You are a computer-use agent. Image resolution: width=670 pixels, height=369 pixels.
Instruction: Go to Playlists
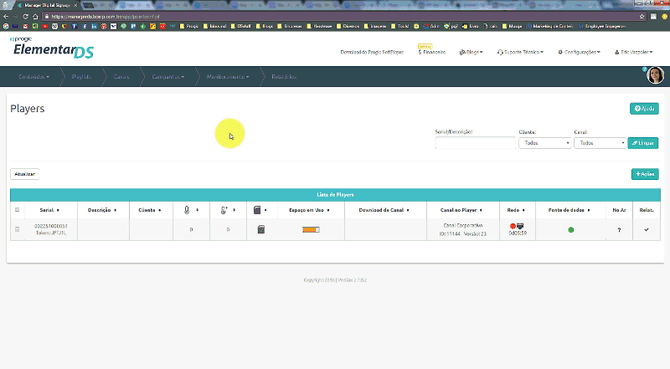pos(82,77)
